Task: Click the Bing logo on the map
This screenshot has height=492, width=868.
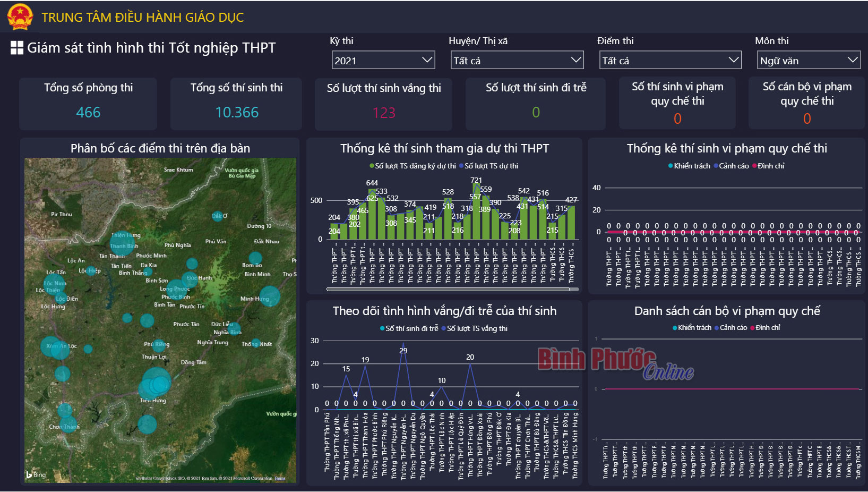Action: click(36, 474)
